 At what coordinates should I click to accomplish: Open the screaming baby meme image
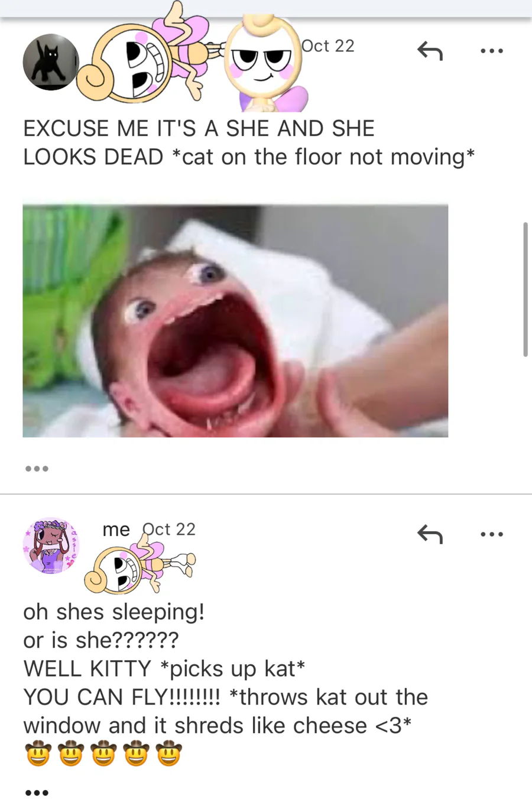tap(235, 321)
